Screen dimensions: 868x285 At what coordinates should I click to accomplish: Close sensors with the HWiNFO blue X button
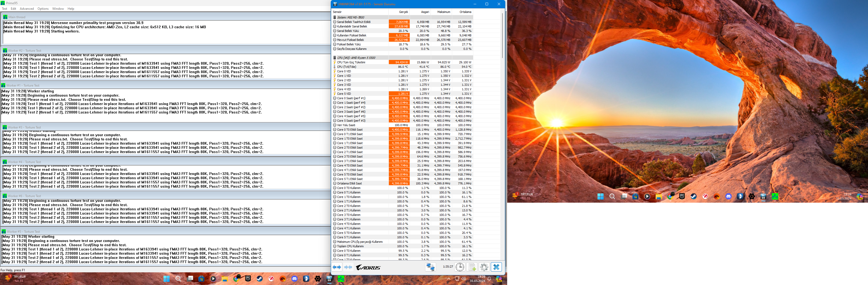click(496, 267)
